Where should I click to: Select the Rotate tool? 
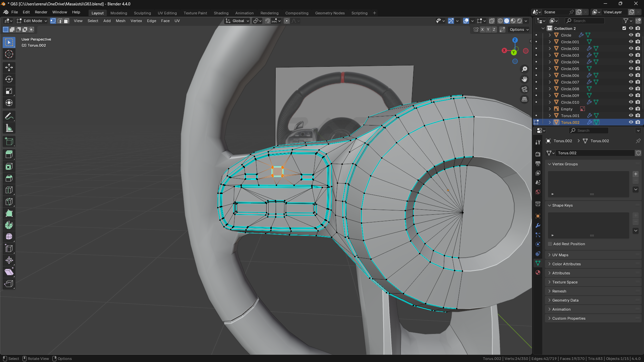point(9,79)
